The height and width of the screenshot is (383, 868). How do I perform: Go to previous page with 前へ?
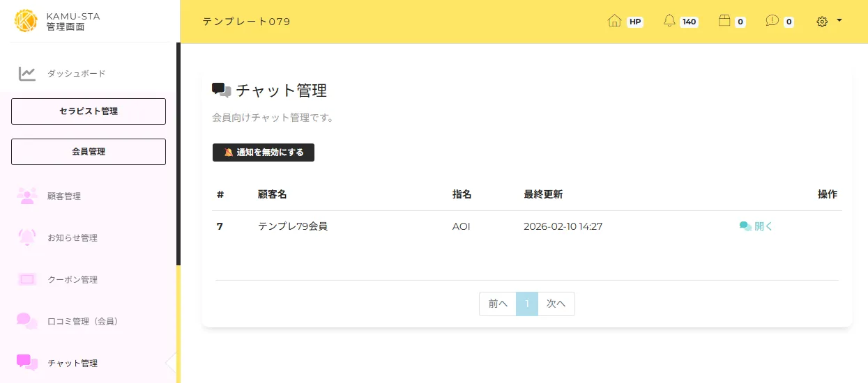[498, 304]
